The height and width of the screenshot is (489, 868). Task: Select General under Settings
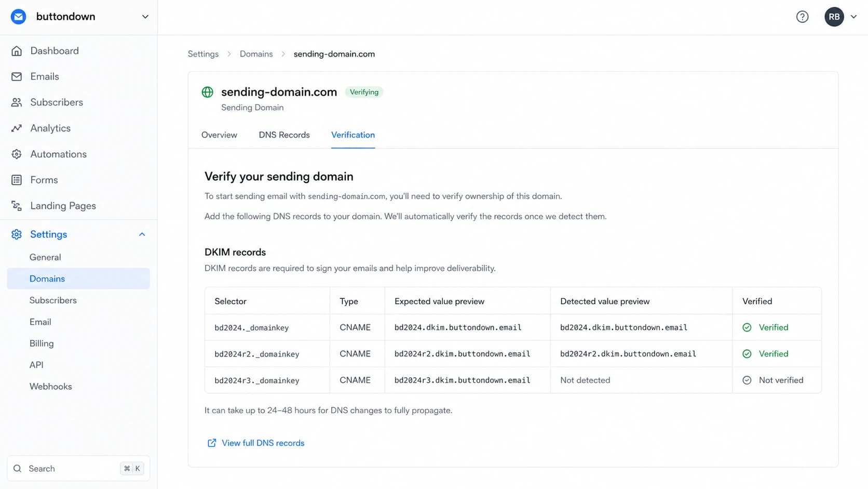45,257
